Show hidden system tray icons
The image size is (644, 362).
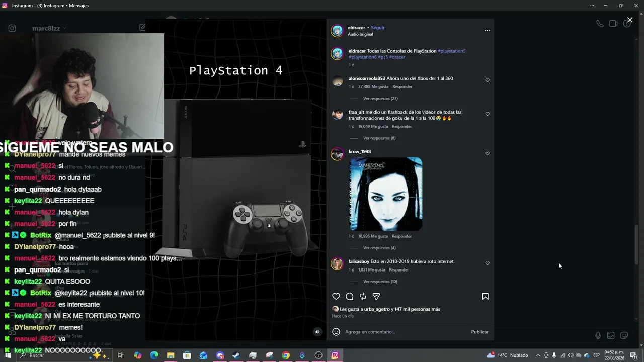[x=538, y=355]
